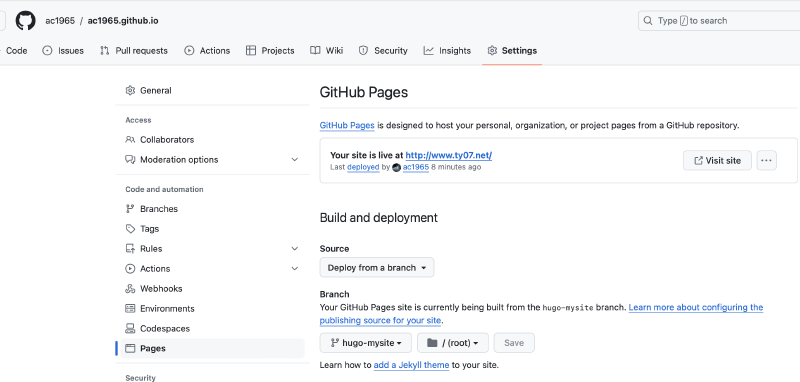Click the Codespaces icon in sidebar

(130, 328)
